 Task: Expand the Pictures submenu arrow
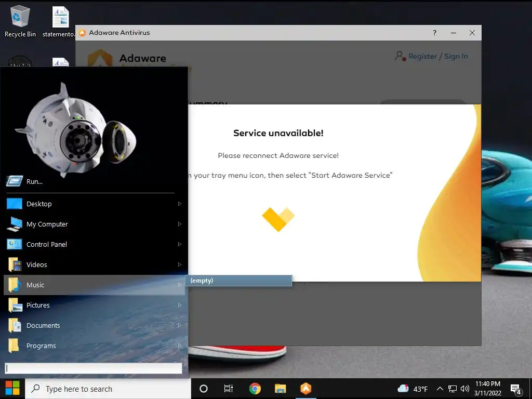(179, 305)
